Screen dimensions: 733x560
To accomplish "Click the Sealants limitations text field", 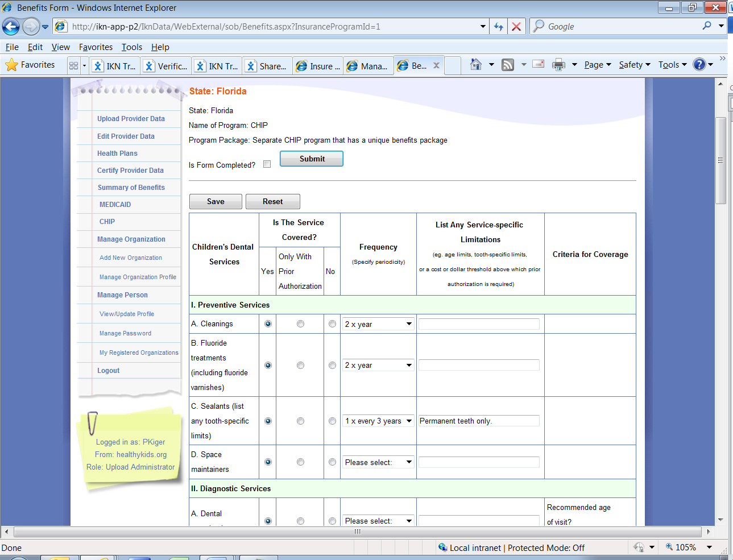I will (x=479, y=421).
